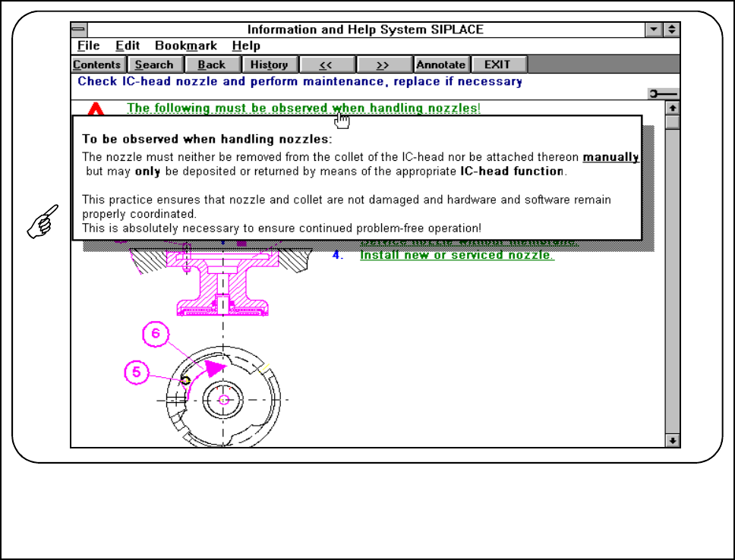Screen dimensions: 735x560
Task: Click the window title 'Information and Help System SIPLACE'
Action: (365, 30)
